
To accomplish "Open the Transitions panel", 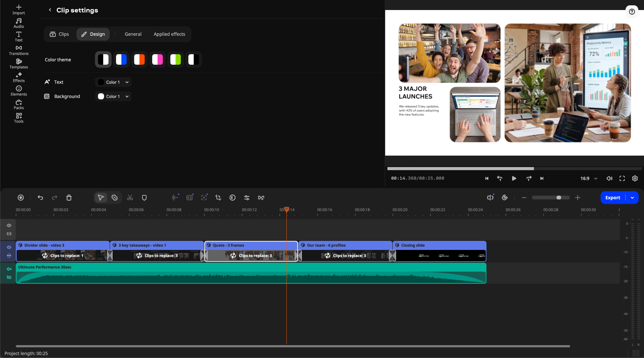I will (x=19, y=50).
